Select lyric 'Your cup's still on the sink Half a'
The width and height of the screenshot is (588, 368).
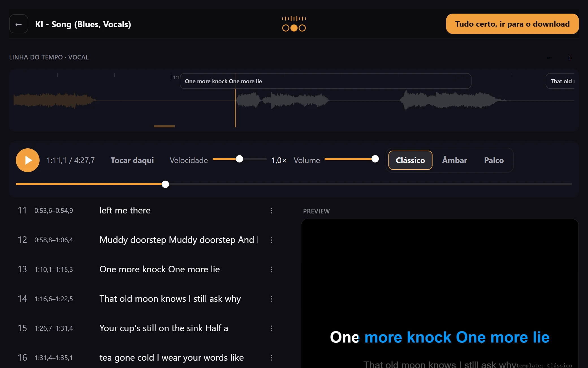click(164, 328)
